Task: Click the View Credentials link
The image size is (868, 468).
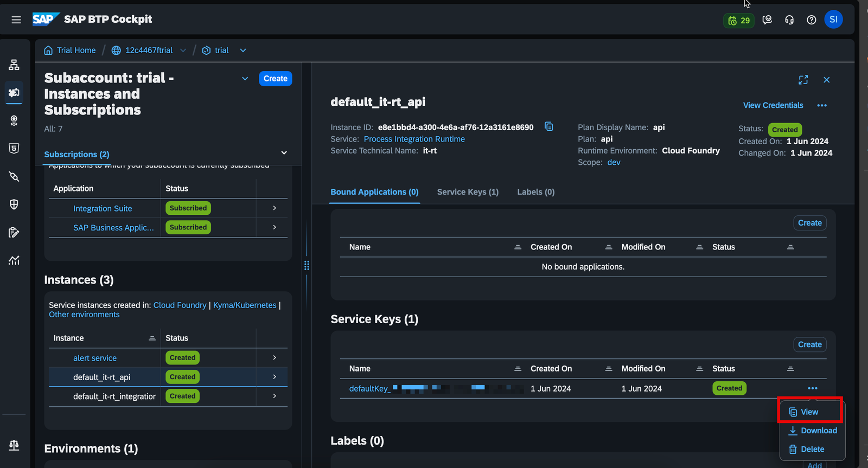Action: pyautogui.click(x=773, y=105)
